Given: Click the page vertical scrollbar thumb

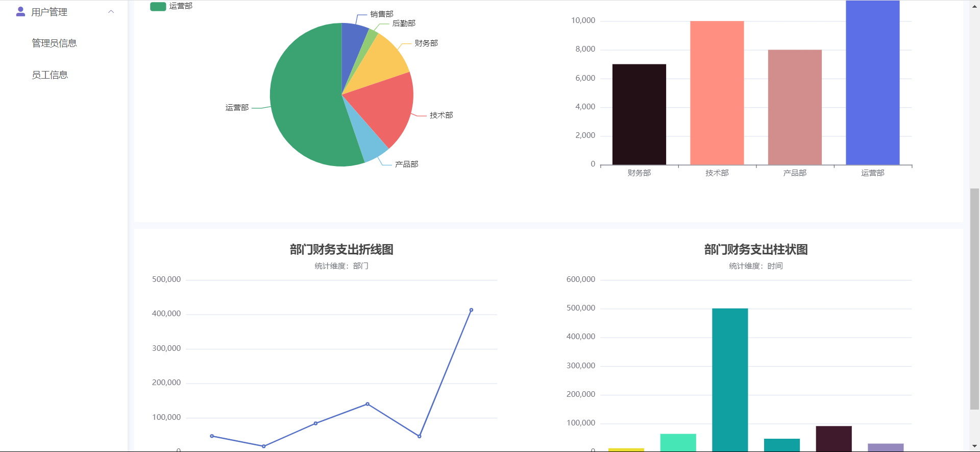Looking at the screenshot, I should click(x=974, y=299).
